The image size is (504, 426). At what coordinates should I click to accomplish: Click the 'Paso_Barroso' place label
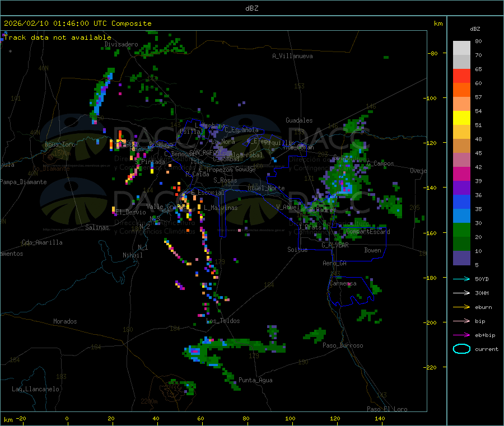click(343, 345)
